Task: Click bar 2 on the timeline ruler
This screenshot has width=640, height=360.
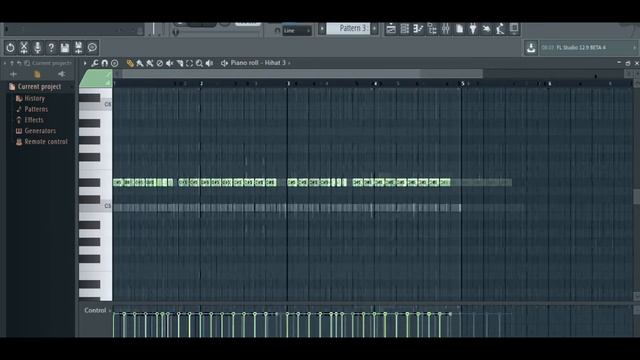Action: [x=201, y=84]
